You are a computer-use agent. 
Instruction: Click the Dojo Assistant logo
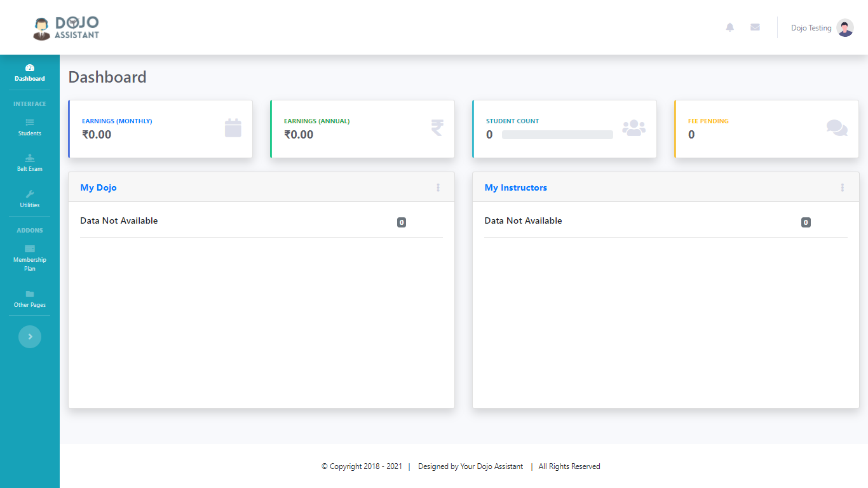pos(67,27)
